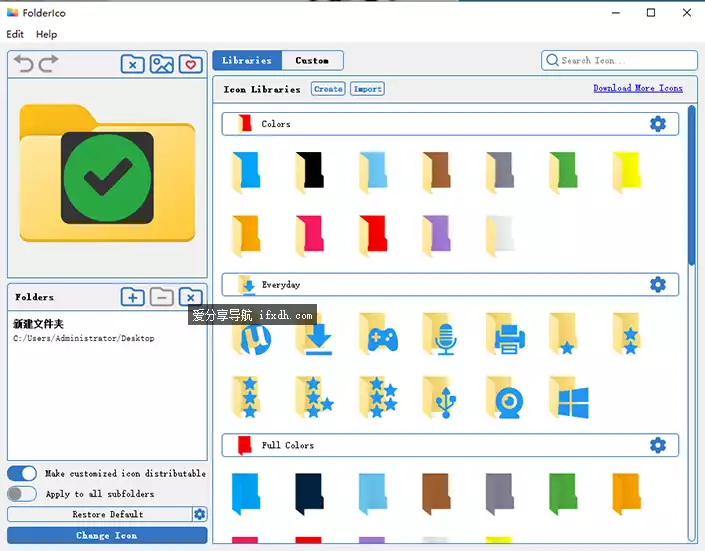Open the Download More Icons link

coord(637,88)
